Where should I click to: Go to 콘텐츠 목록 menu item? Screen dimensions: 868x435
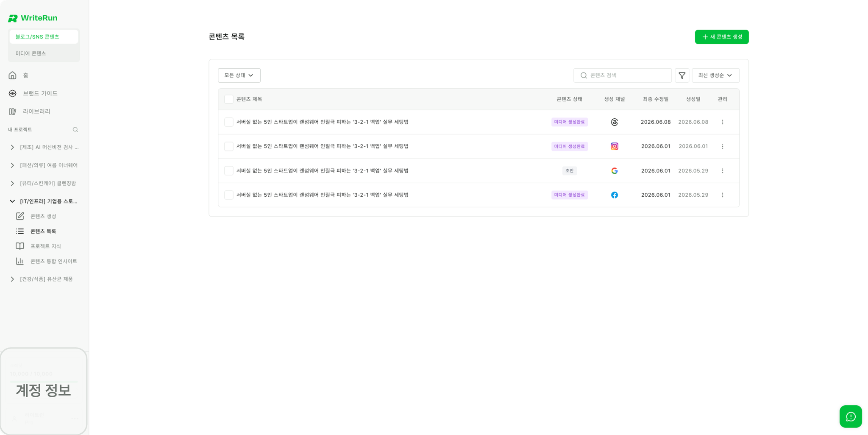(43, 231)
